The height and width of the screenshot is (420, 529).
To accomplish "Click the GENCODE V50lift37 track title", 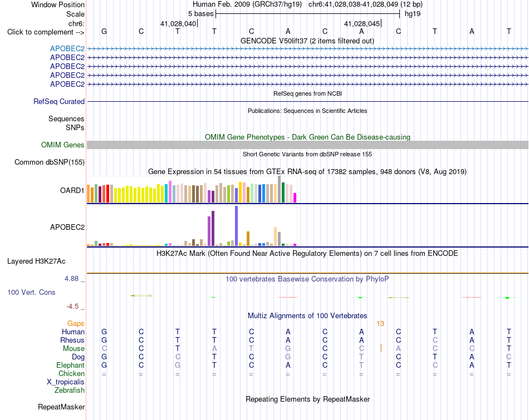I will [307, 41].
